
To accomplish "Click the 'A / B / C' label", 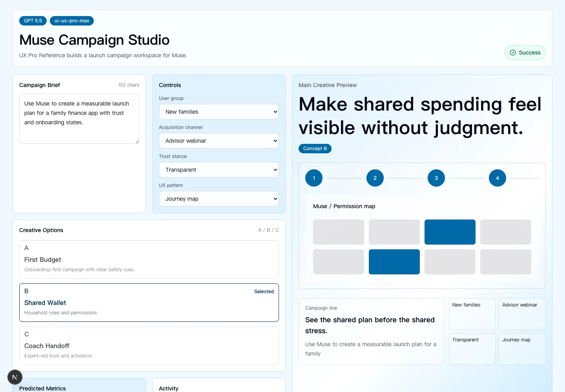I will [x=268, y=230].
